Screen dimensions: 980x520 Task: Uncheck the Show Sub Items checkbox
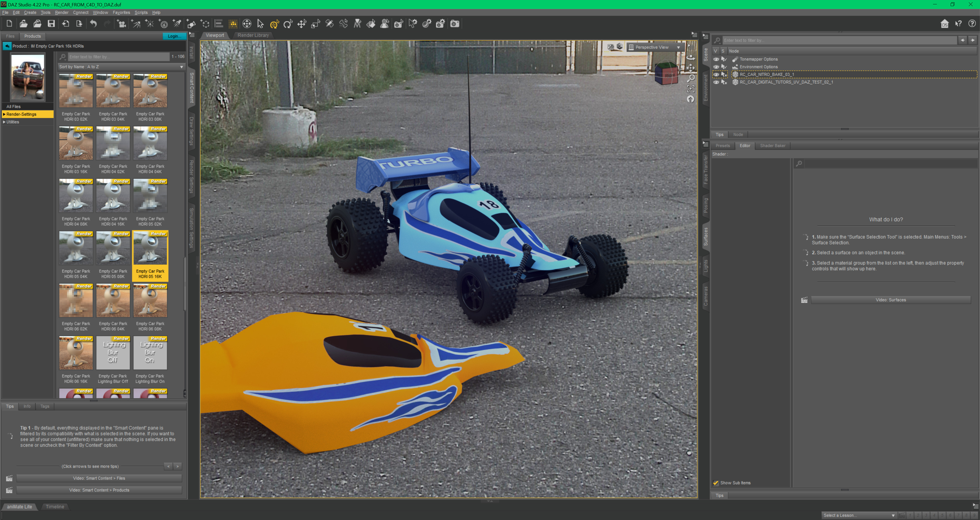(x=716, y=483)
